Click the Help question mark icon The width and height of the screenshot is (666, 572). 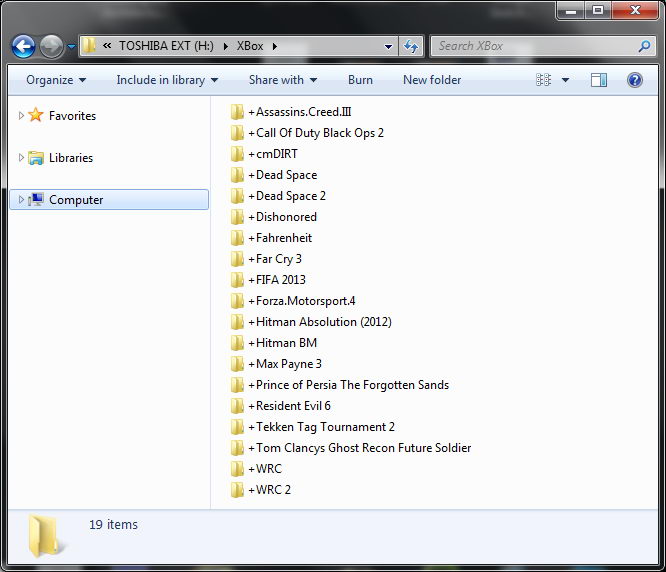tap(635, 80)
